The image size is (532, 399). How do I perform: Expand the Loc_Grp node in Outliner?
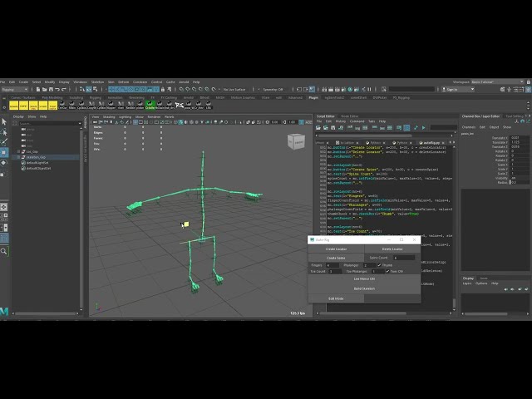(x=18, y=151)
